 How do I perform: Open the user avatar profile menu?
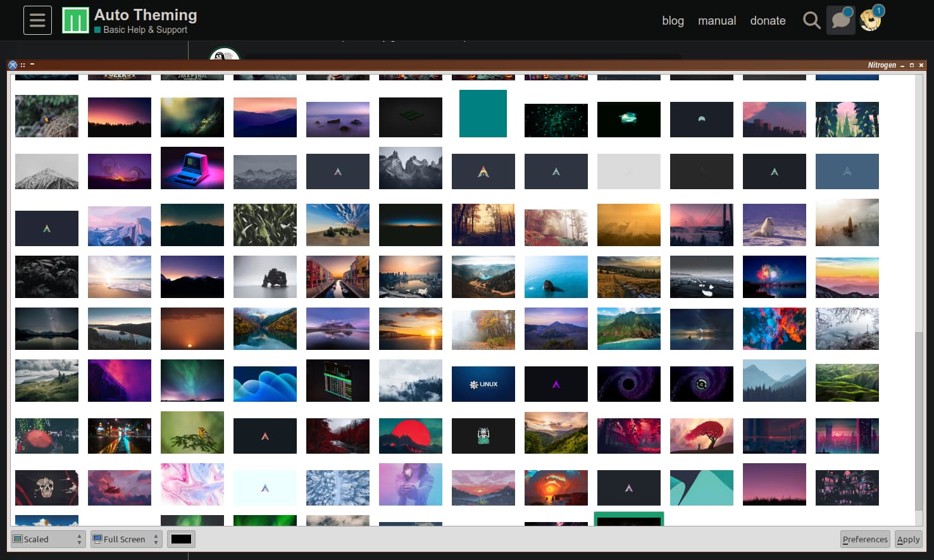click(x=871, y=20)
